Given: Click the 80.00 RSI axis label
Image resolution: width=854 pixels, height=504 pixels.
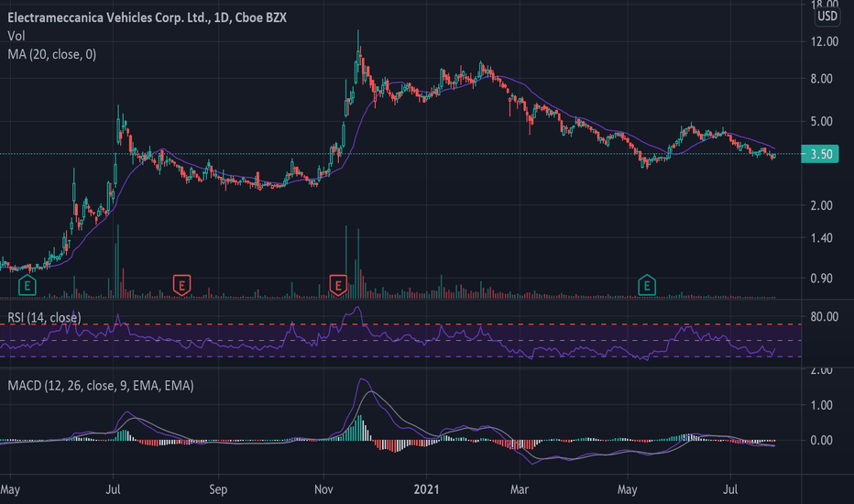Looking at the screenshot, I should [824, 316].
